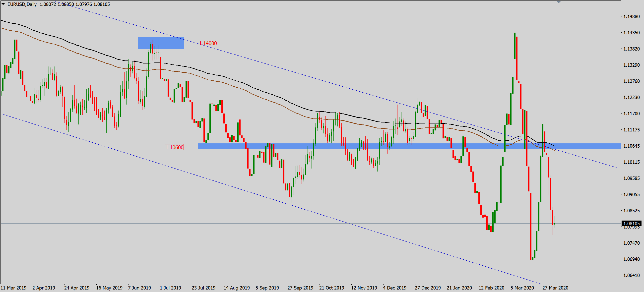Screen dimensions: 644x292
Task: Click the 27 Sep 2019 date label
Action: (x=300, y=288)
